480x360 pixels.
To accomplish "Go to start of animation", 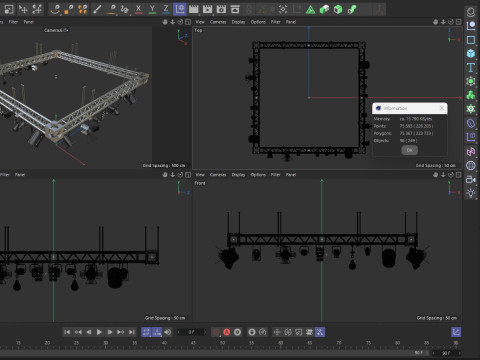I will 67,332.
